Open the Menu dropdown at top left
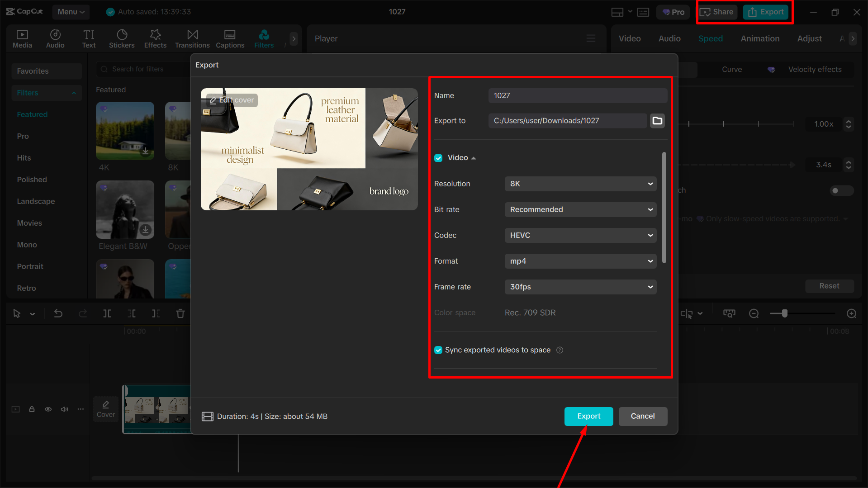This screenshot has width=868, height=488. pyautogui.click(x=71, y=12)
